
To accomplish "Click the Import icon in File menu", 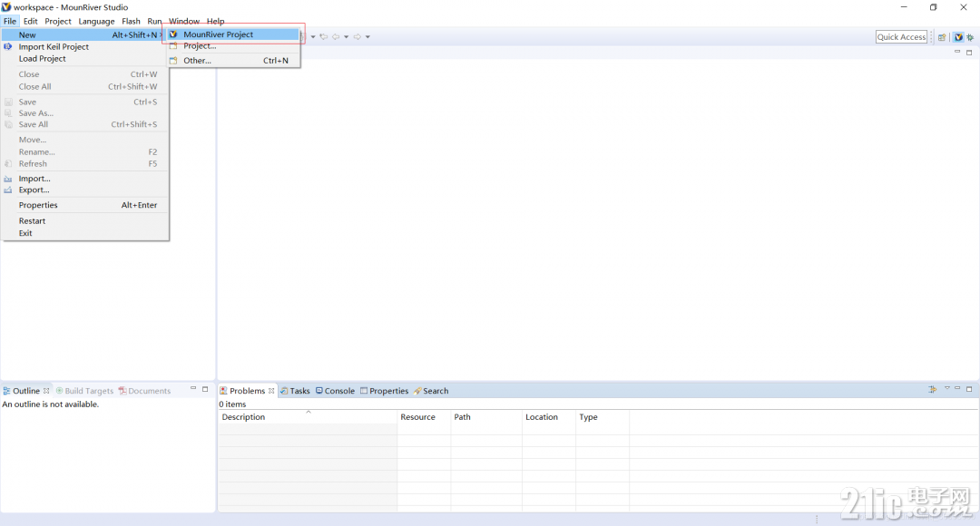I will tap(8, 179).
